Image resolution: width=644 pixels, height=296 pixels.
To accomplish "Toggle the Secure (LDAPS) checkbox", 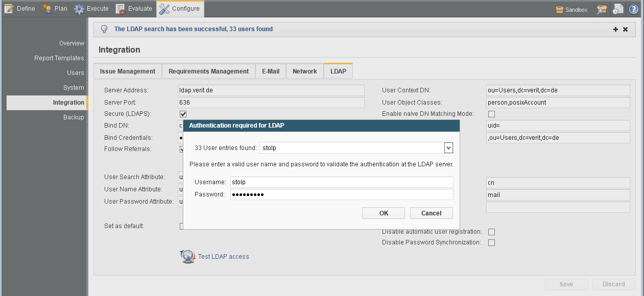I will (183, 114).
